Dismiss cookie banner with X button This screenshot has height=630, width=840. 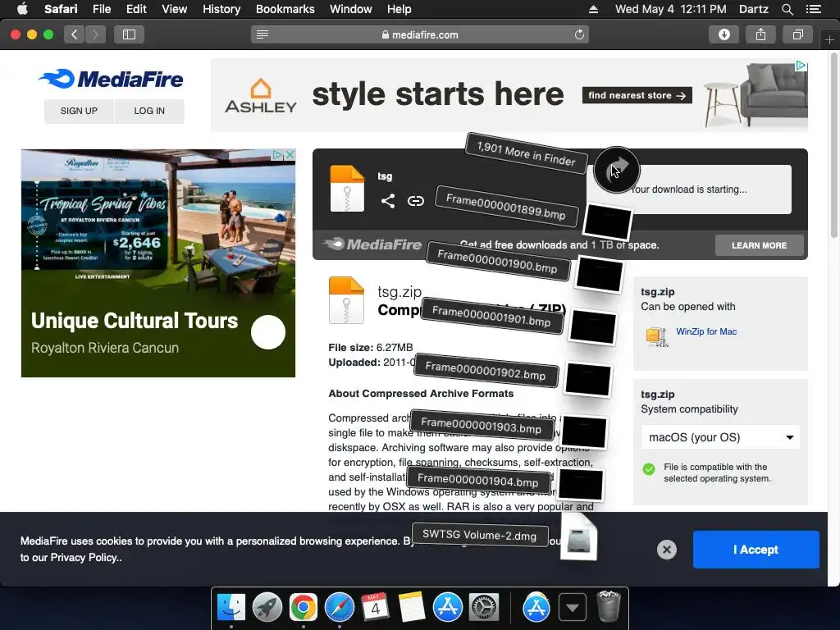tap(666, 550)
